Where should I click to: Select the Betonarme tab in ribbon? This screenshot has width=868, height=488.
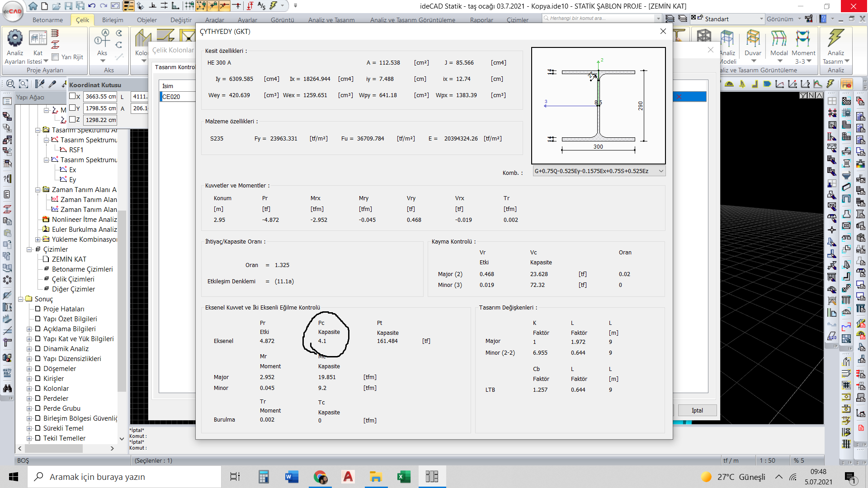(x=47, y=20)
